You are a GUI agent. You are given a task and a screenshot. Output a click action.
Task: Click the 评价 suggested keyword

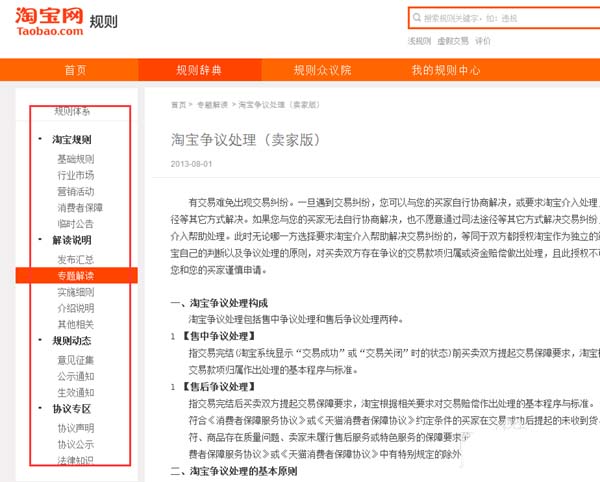[x=483, y=41]
